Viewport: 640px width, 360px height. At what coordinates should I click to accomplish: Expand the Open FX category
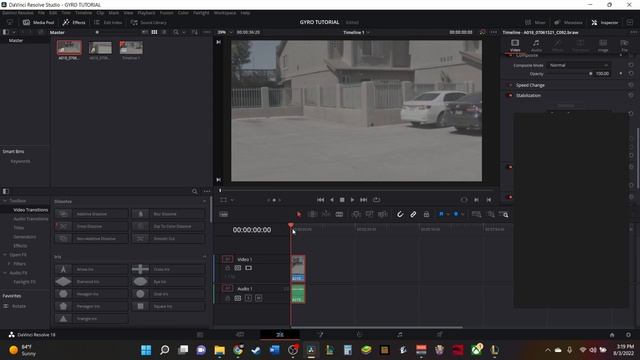pos(5,255)
